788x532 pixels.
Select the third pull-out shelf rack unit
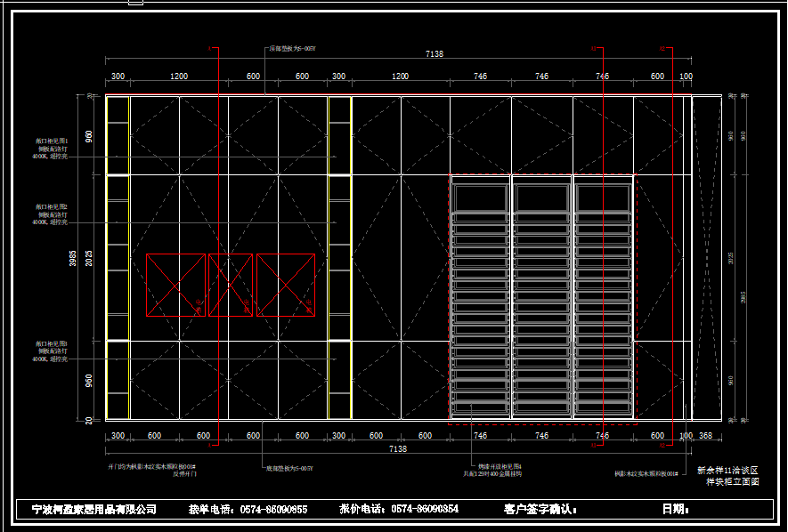(603, 298)
